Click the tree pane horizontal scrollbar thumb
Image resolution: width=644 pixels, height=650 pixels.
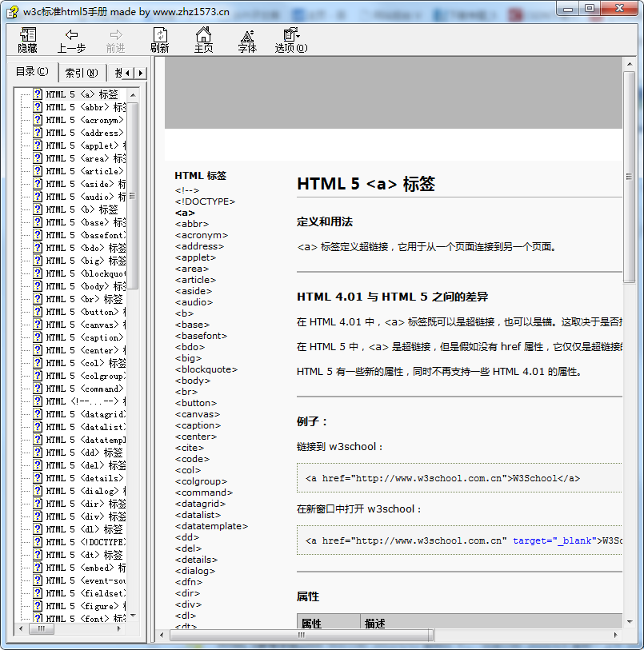41,628
